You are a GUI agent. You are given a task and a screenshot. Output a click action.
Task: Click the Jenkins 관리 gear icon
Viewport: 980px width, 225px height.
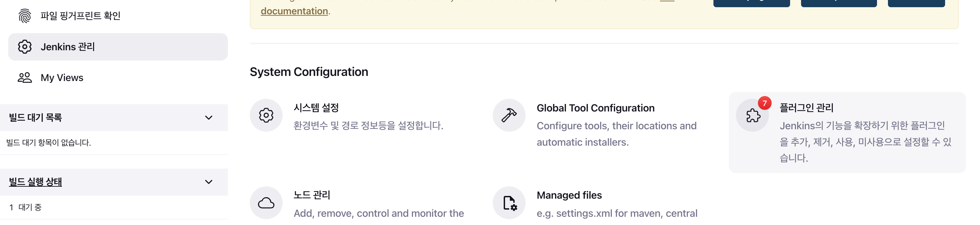[x=25, y=47]
